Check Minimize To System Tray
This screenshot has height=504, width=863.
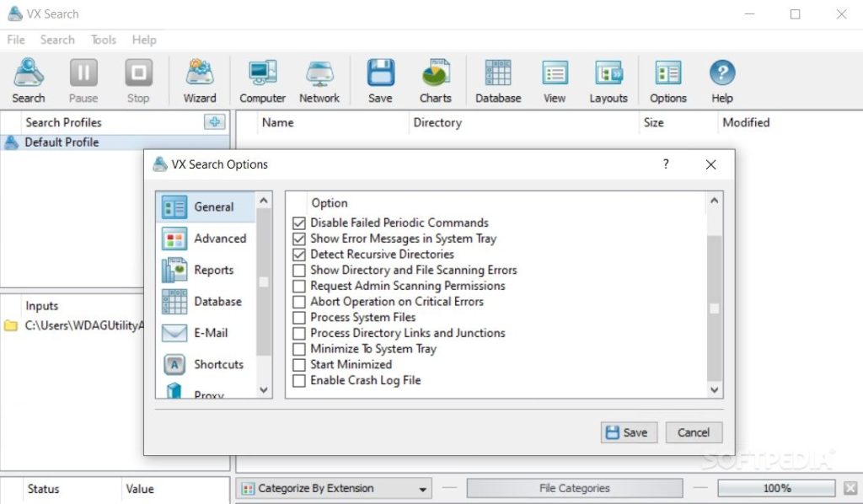(x=299, y=348)
